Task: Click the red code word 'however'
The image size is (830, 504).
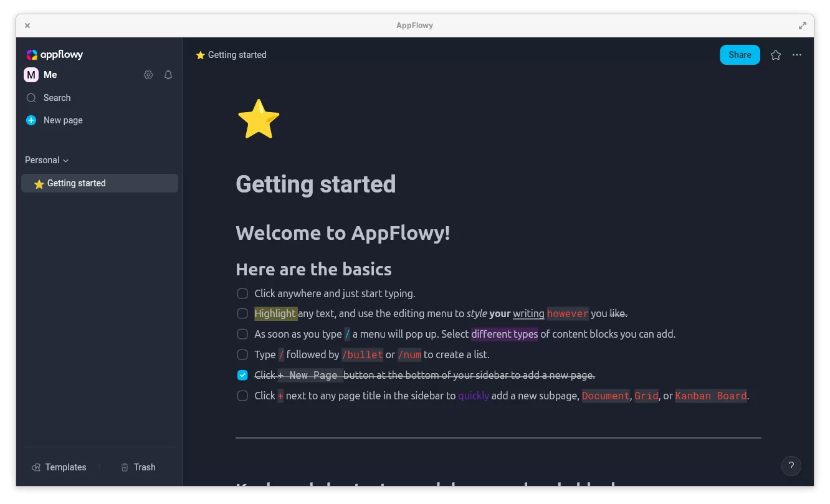Action: coord(568,313)
